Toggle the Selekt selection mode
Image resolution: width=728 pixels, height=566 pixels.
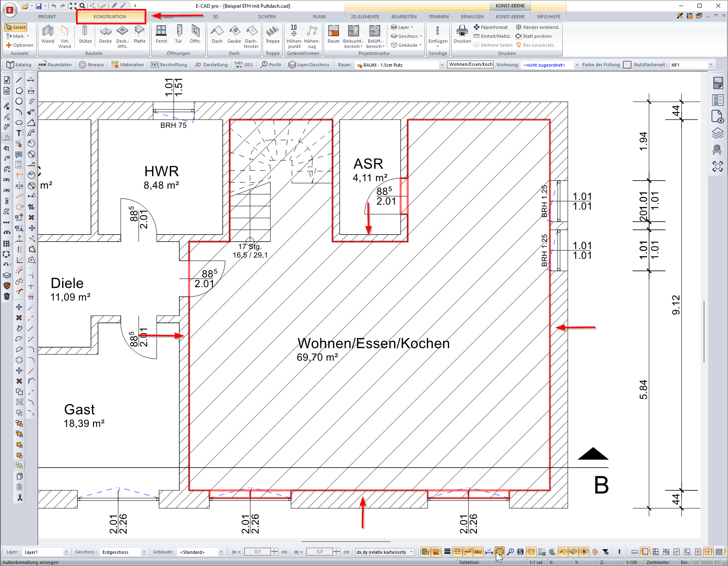[x=16, y=27]
